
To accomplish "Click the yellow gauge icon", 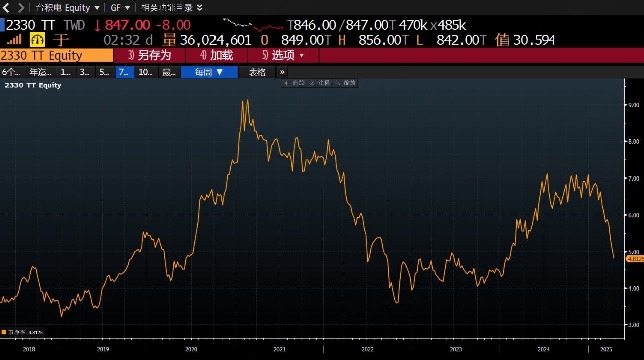I will [x=37, y=40].
